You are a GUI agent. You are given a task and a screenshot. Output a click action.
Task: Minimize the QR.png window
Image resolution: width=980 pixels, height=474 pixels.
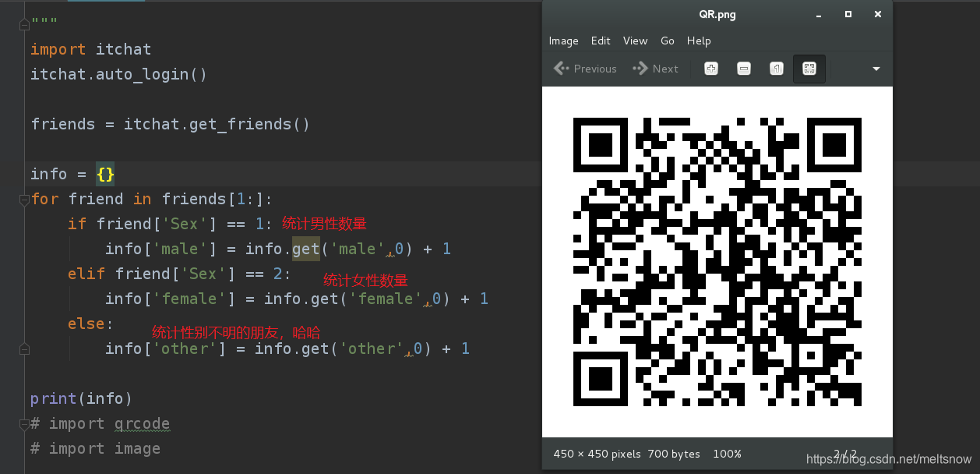click(x=819, y=14)
